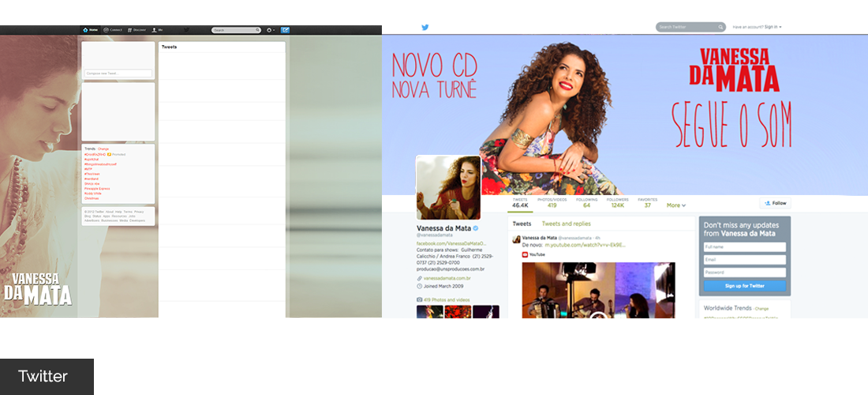Switch to the Tweets and replies tab
Viewport: 868px width, 395px height.
(x=566, y=224)
